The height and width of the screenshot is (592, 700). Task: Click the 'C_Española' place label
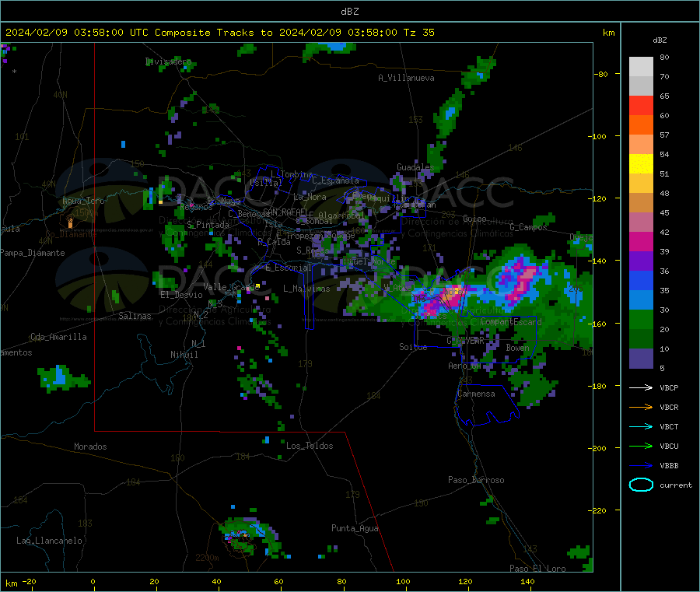(335, 180)
